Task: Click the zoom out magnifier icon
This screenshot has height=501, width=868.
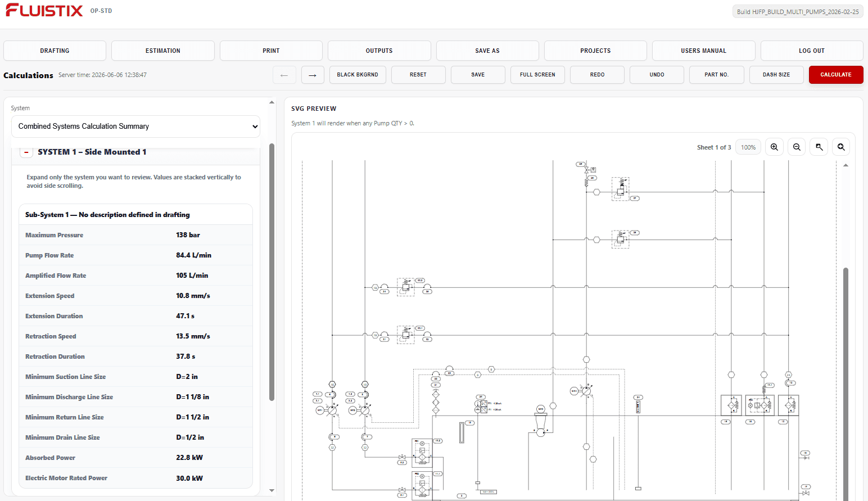Action: (x=797, y=147)
